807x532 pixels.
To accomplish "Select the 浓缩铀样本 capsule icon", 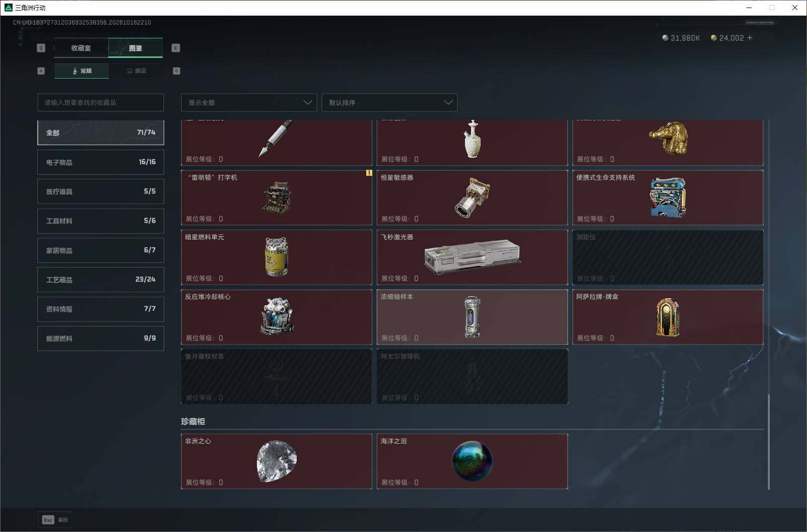I will (472, 317).
